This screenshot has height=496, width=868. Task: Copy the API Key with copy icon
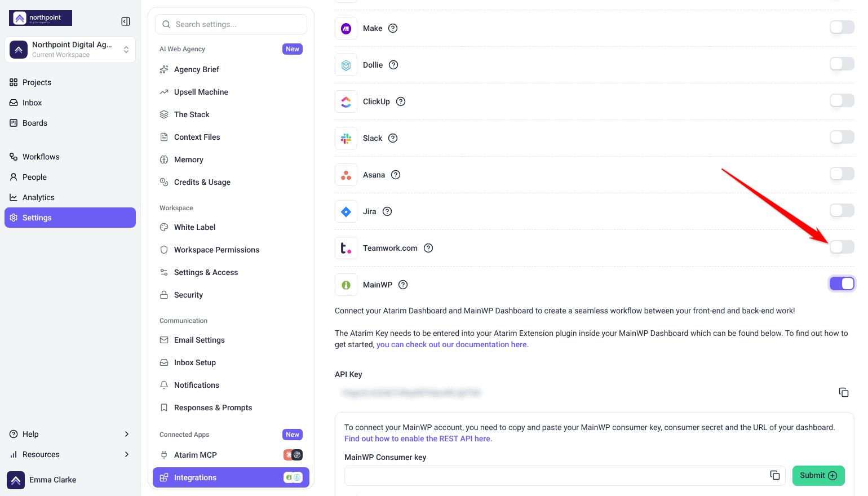(x=844, y=392)
